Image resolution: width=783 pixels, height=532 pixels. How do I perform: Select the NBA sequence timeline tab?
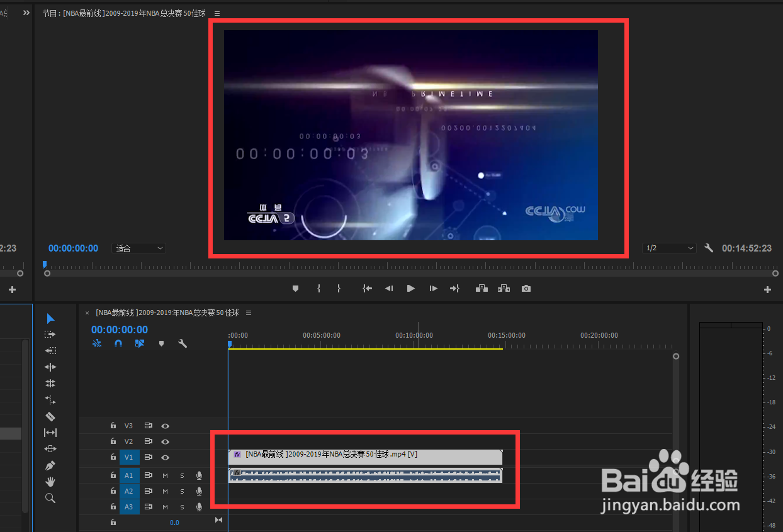167,313
